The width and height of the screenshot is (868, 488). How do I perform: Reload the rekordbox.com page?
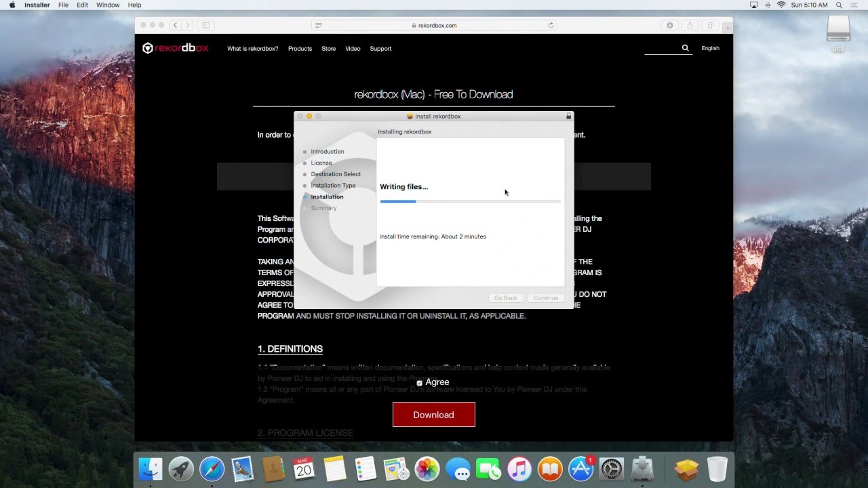(551, 25)
